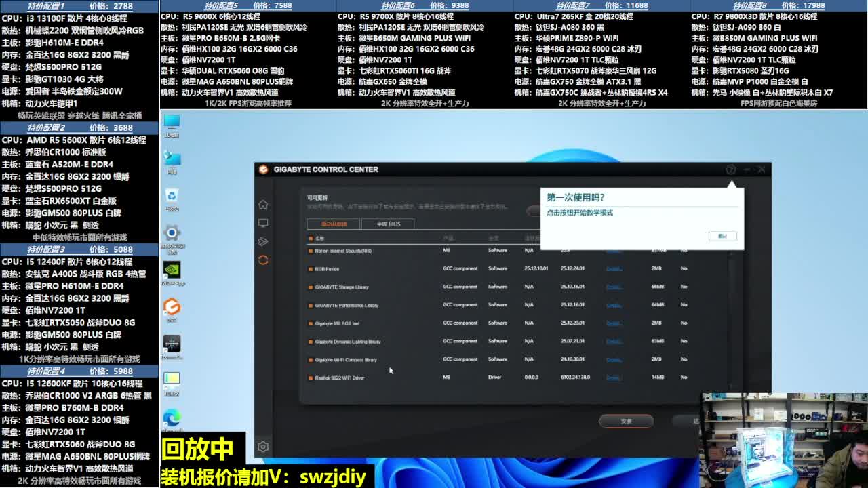Open Detail link for Gigabyte MB RGB tool
The width and height of the screenshot is (868, 488).
pyautogui.click(x=614, y=323)
